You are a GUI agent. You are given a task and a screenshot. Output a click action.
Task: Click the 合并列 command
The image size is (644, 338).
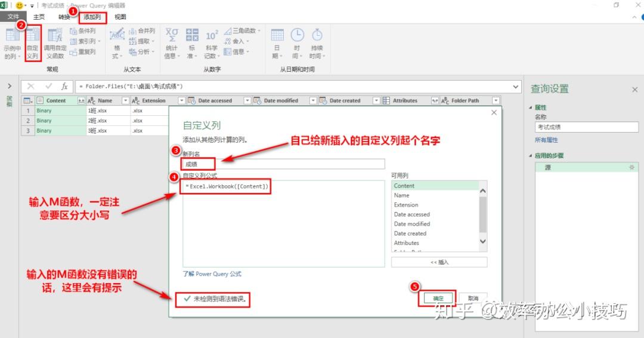(x=142, y=31)
